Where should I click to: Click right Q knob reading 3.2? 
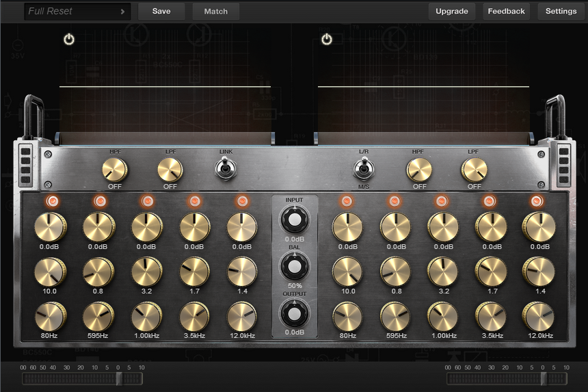[x=443, y=272]
